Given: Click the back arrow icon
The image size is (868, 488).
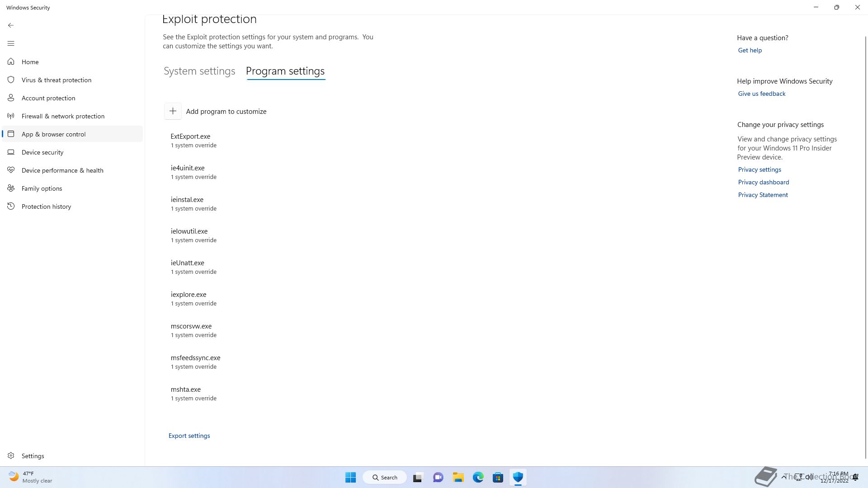Looking at the screenshot, I should [x=11, y=25].
